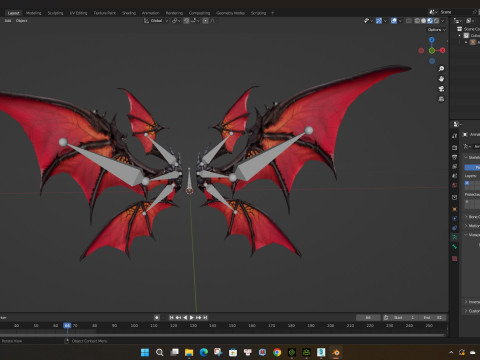Open the pivot point dropdown
480x360 pixels.
tap(176, 21)
